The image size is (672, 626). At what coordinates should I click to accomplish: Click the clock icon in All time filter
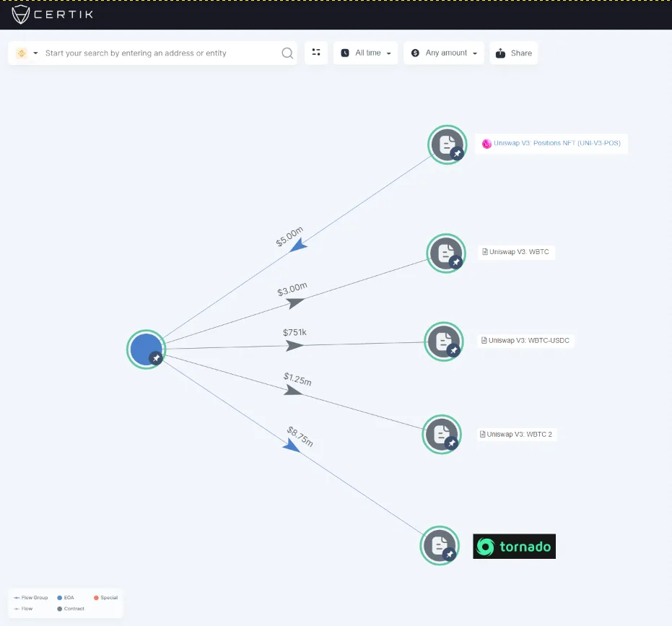click(x=345, y=53)
